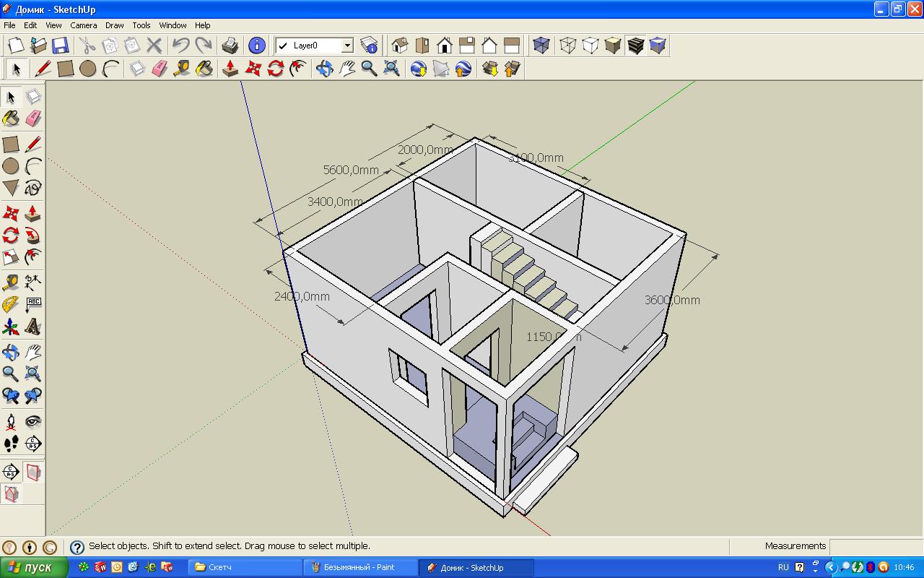Screen dimensions: 924x578
Task: Select the Polygon tool in left toolbar
Action: tap(11, 189)
